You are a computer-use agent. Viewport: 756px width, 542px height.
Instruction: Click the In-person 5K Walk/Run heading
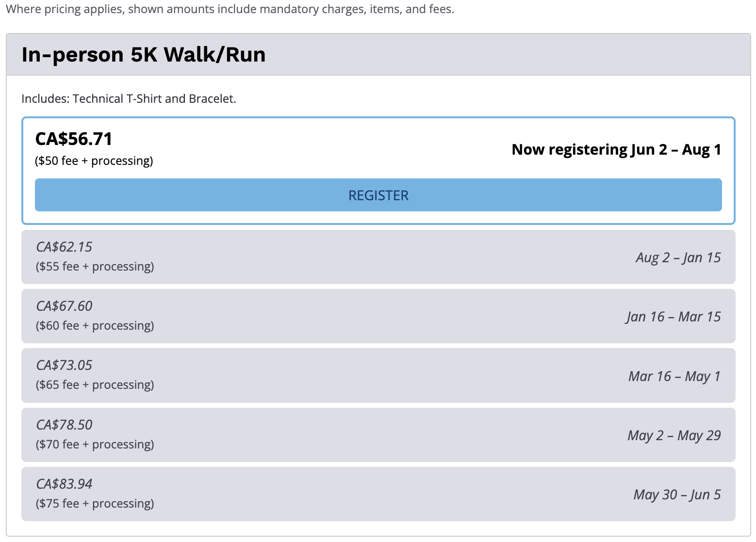[x=144, y=54]
